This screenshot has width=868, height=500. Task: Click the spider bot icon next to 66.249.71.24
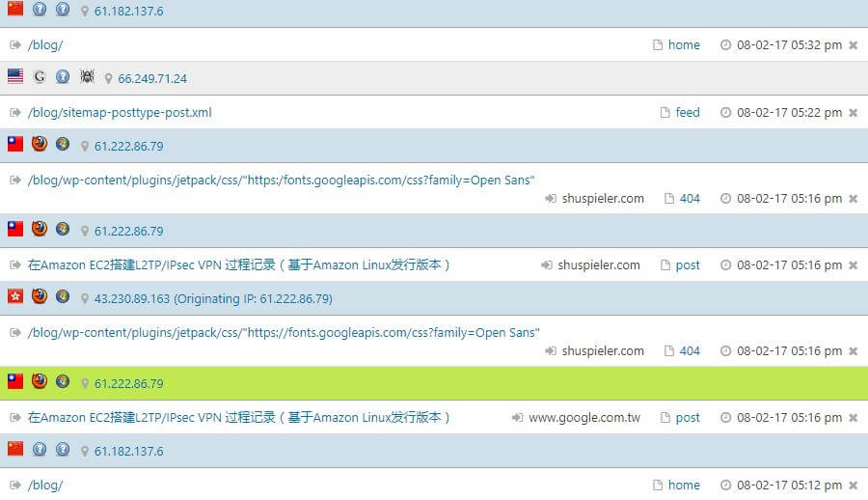[87, 77]
